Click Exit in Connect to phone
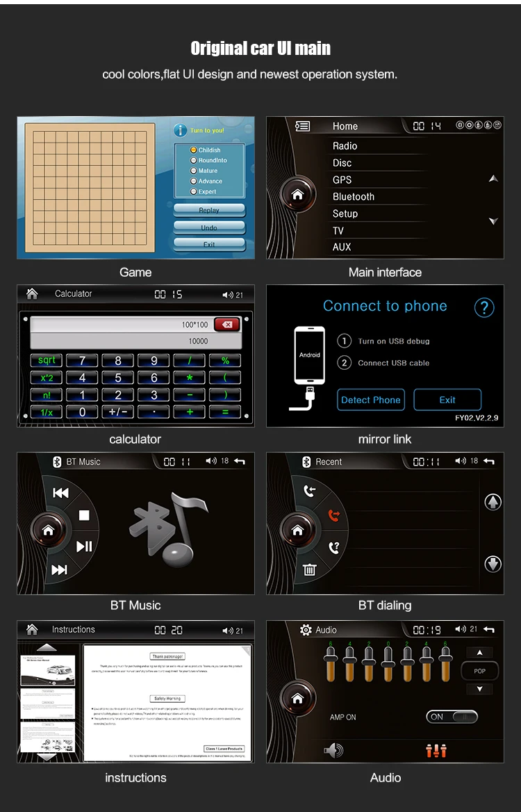The height and width of the screenshot is (812, 521). point(447,400)
